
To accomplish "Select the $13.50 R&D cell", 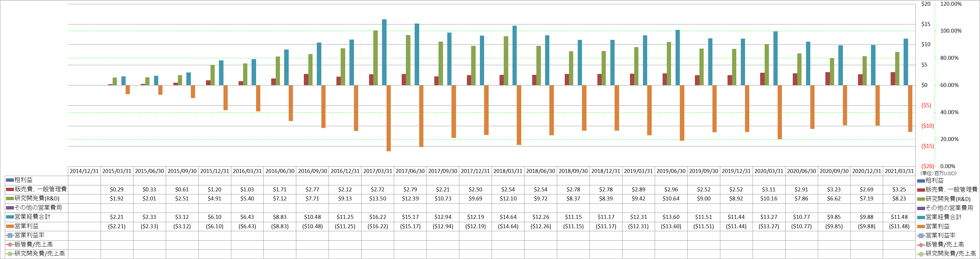I will click(x=378, y=199).
